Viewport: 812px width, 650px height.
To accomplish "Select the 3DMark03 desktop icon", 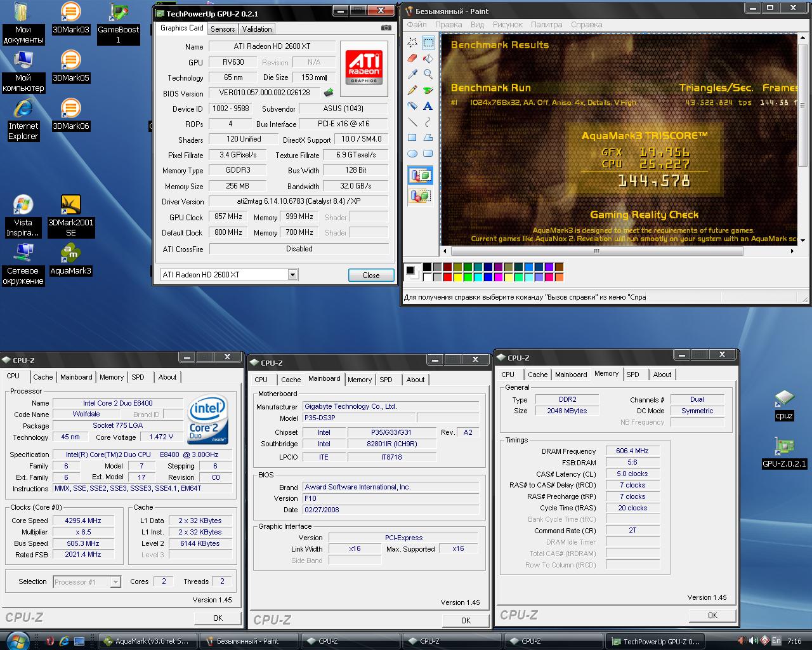I will pyautogui.click(x=70, y=18).
